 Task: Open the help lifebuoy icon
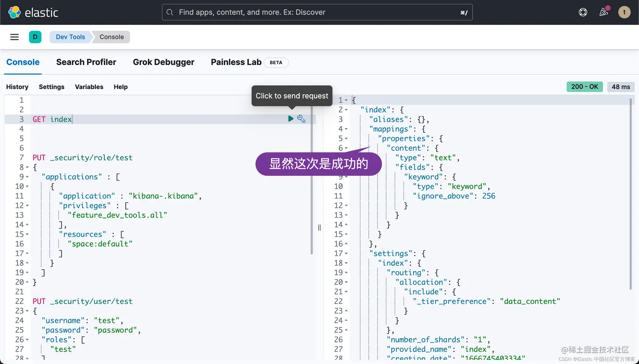583,12
